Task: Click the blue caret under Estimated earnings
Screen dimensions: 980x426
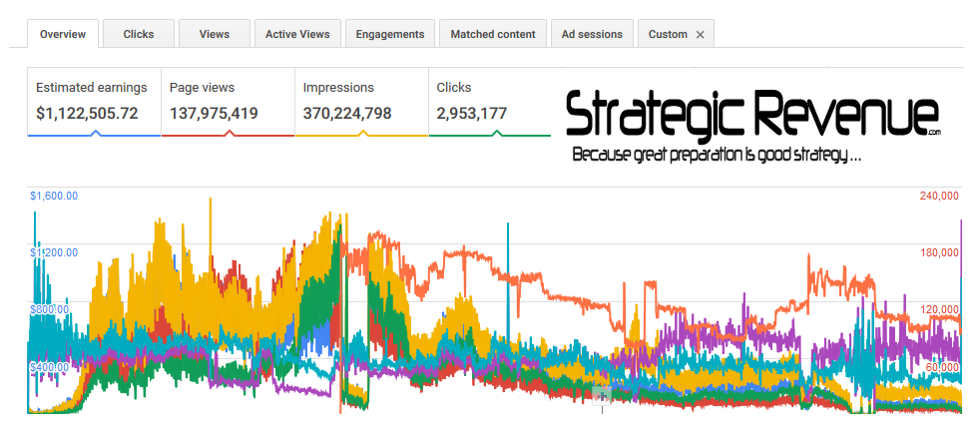Action: coord(95,133)
